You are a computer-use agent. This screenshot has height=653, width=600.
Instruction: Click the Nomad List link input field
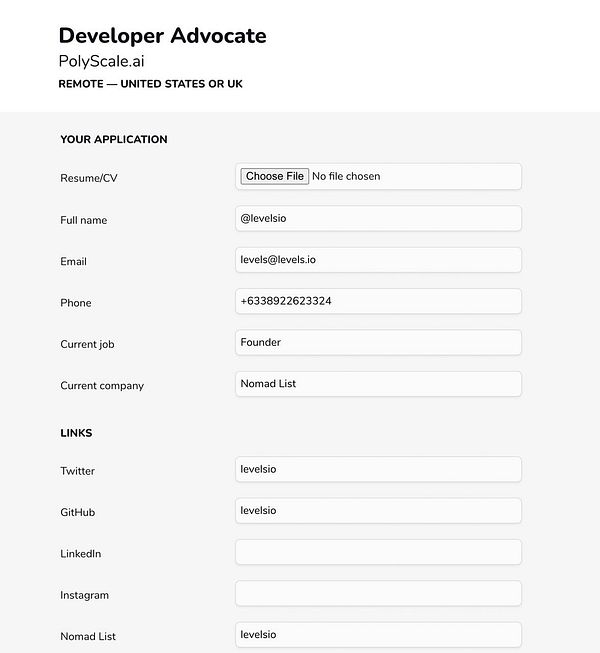point(378,635)
